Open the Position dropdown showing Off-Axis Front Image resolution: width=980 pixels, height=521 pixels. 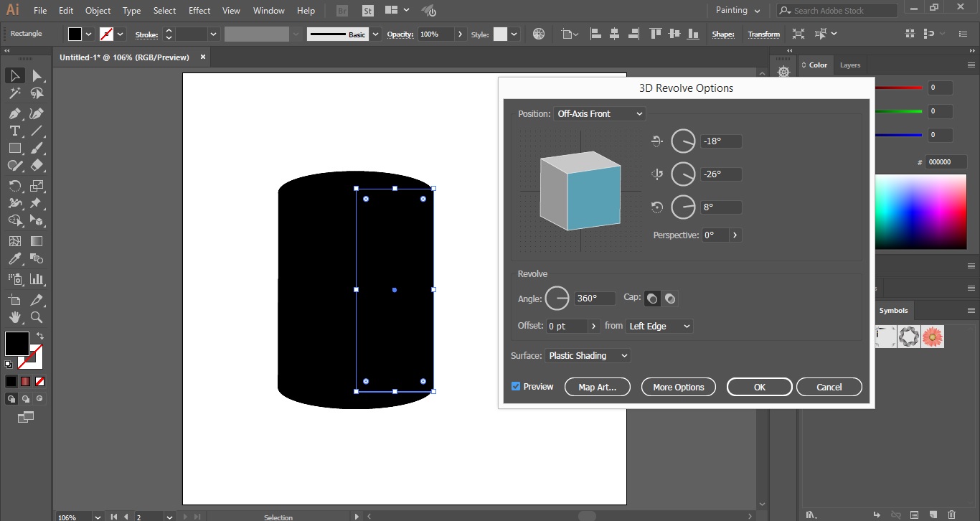coord(599,113)
